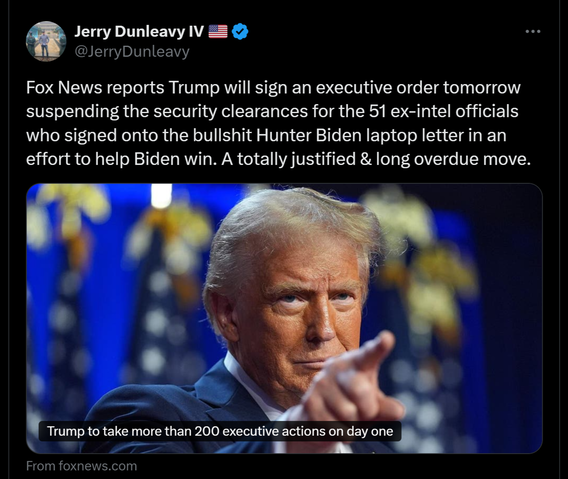Click the words "Fox News reports" in tweet
568x479 pixels.
[x=95, y=88]
